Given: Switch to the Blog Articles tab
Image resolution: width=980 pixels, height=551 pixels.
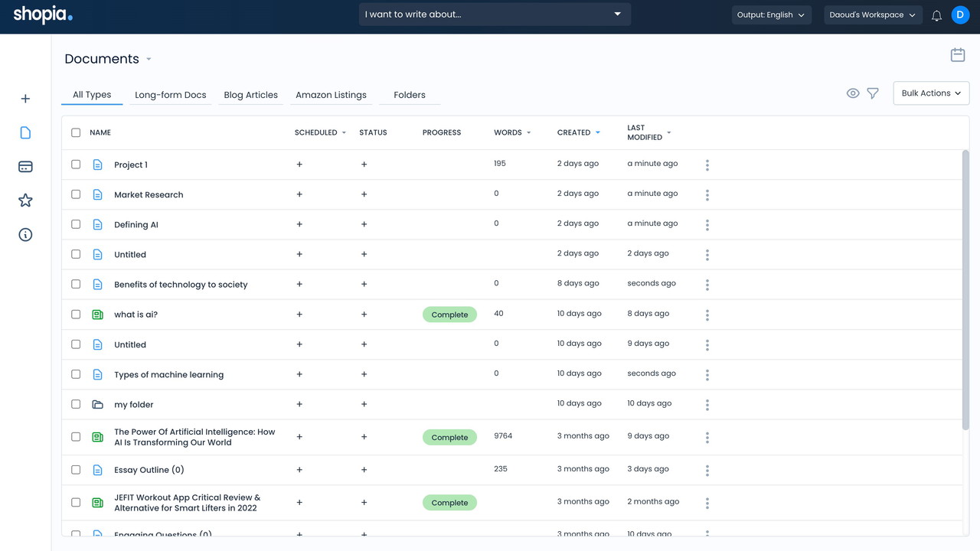Looking at the screenshot, I should coord(250,95).
